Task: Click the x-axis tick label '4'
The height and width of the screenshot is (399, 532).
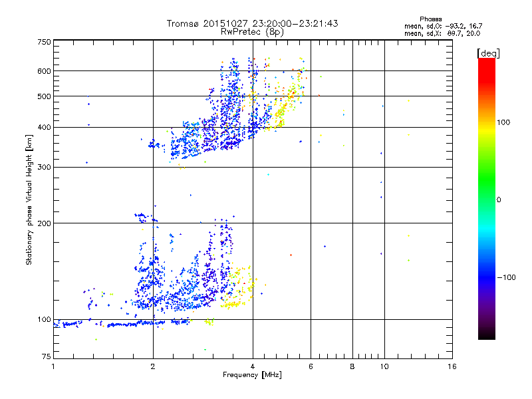Action: pyautogui.click(x=253, y=366)
